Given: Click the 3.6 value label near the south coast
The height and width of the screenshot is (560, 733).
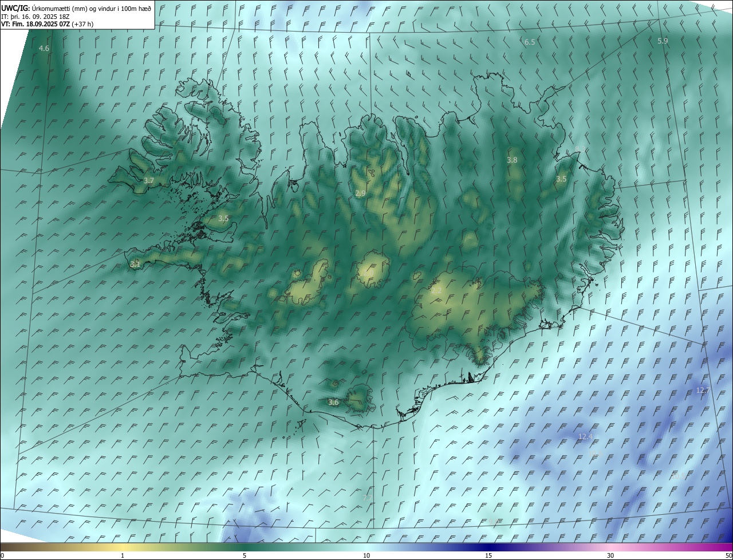Looking at the screenshot, I should coord(333,403).
